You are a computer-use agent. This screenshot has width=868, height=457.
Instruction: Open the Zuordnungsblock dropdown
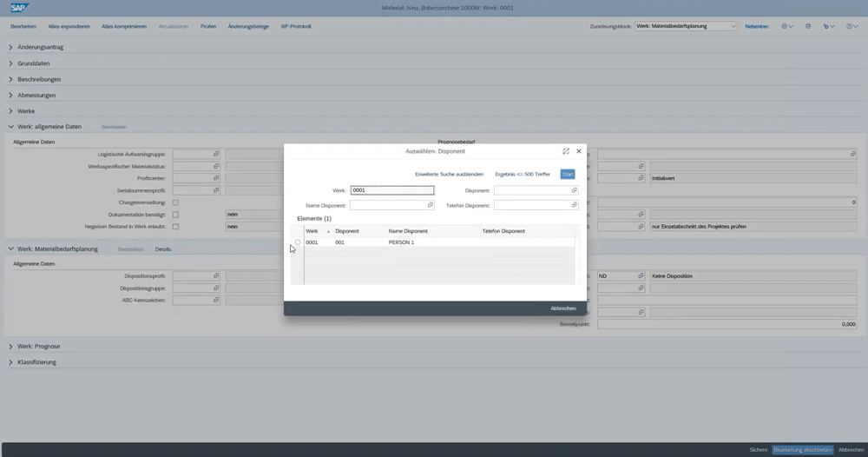tap(686, 26)
